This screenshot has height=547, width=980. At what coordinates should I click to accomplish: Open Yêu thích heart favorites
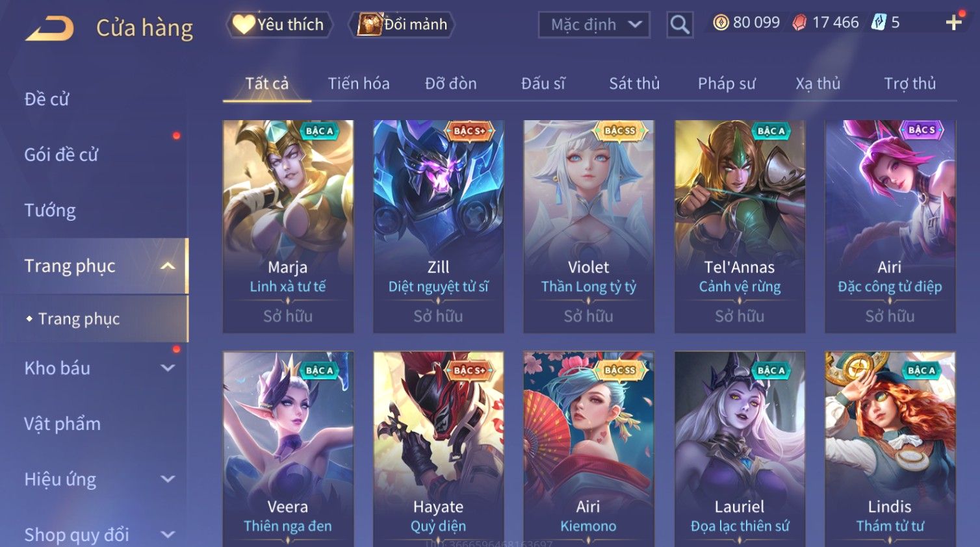[x=279, y=25]
